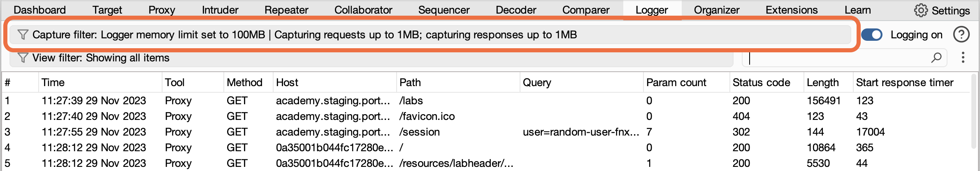Open the Collaborator tab
The height and width of the screenshot is (171, 980).
(x=363, y=10)
